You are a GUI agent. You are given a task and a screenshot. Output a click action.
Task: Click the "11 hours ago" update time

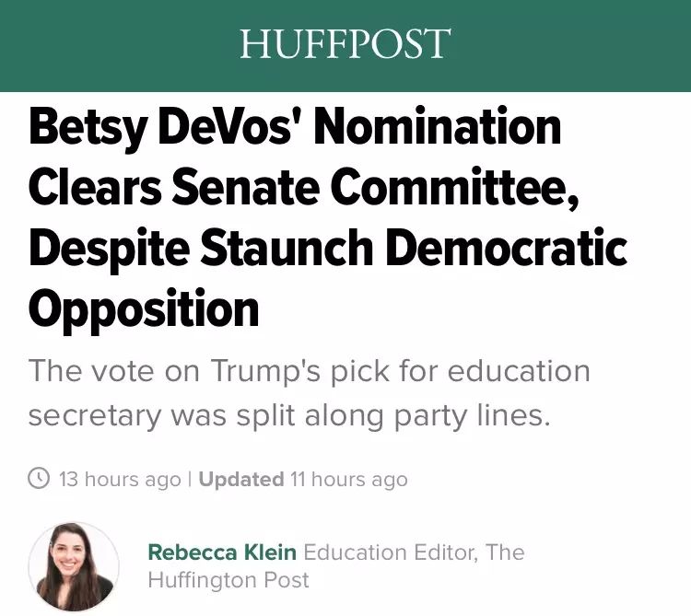click(x=348, y=479)
